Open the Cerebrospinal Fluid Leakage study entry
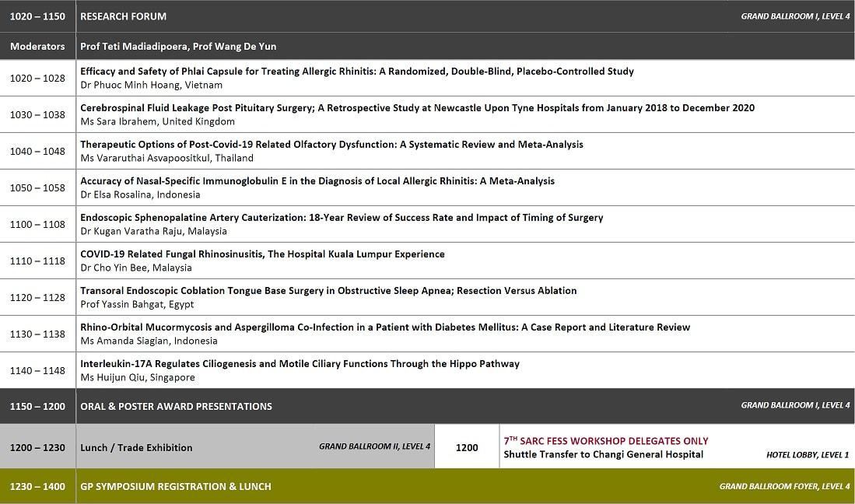 417,108
